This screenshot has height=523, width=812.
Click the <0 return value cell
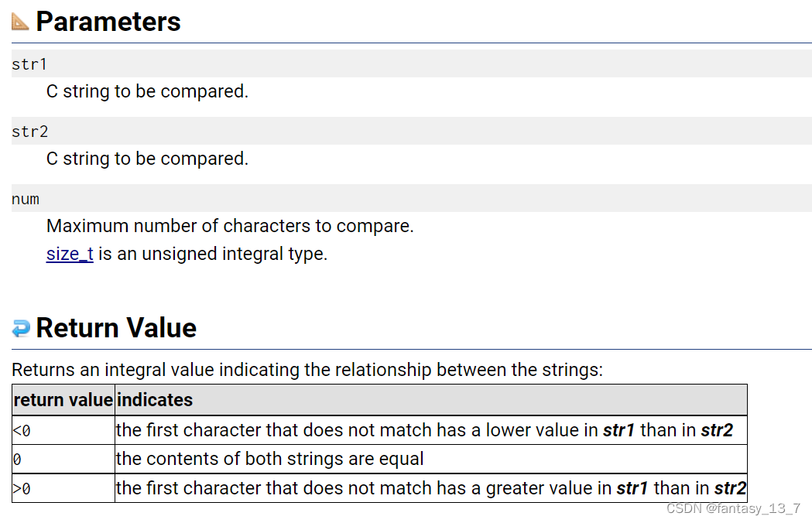pos(63,430)
